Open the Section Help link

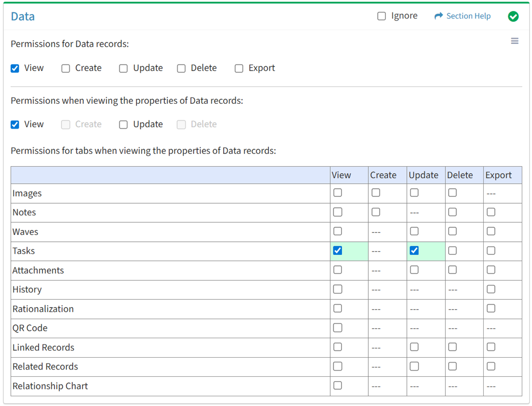click(x=468, y=16)
